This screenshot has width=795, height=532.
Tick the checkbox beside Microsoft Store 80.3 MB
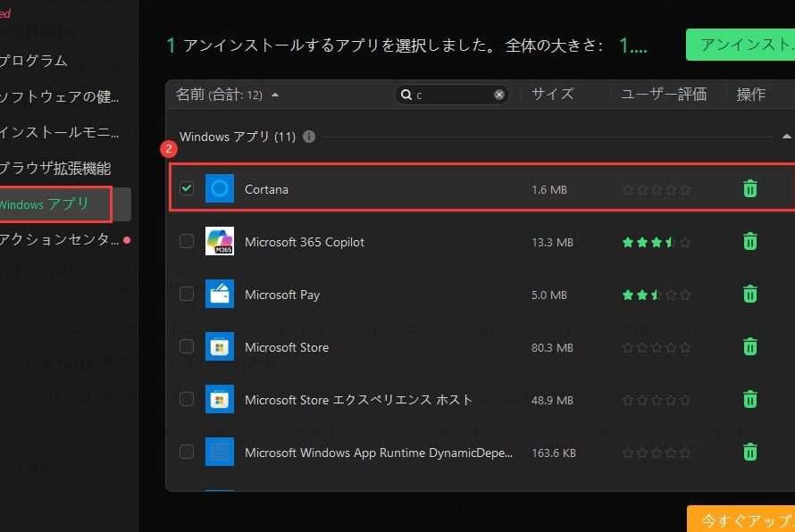[x=187, y=346]
